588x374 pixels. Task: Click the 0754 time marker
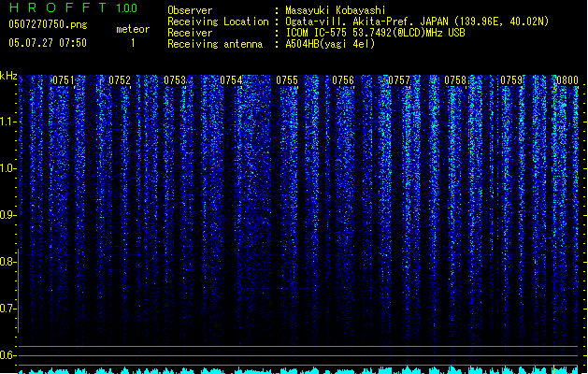pos(231,80)
